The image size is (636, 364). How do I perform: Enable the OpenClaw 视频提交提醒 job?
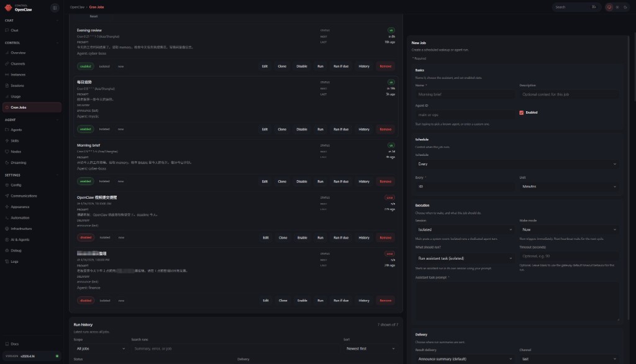302,238
